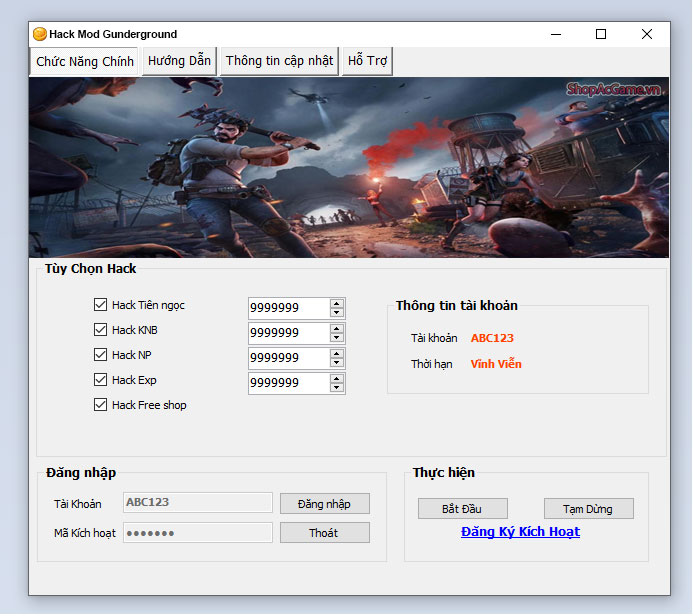Click the Hack Mod Gunderground window title
Screen dimensions: 693x616
(x=113, y=34)
